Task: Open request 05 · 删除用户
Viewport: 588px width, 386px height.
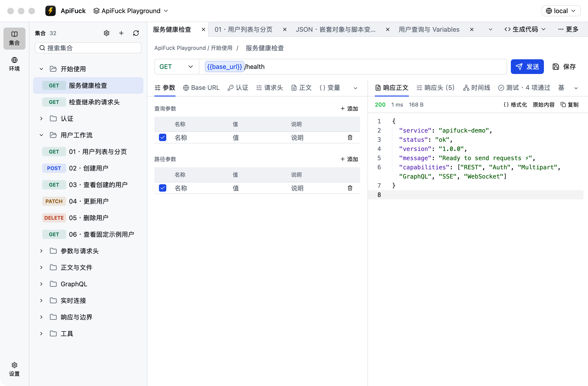Action: click(x=88, y=218)
